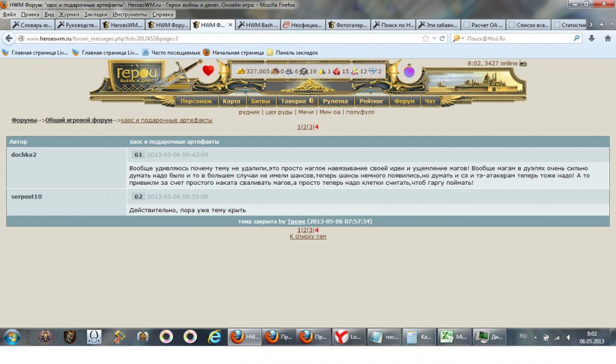Open the Рулетка game menu button
The width and height of the screenshot is (616, 364).
tap(335, 101)
